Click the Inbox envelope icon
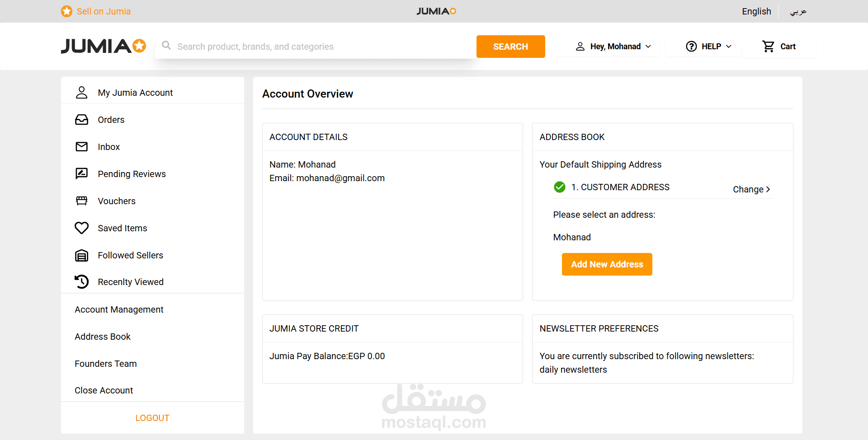Screen dimensions: 868x440 point(81,147)
